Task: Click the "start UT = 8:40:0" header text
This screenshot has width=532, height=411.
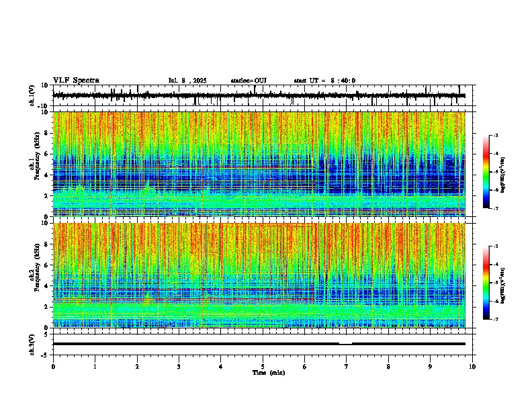Action: tap(324, 81)
